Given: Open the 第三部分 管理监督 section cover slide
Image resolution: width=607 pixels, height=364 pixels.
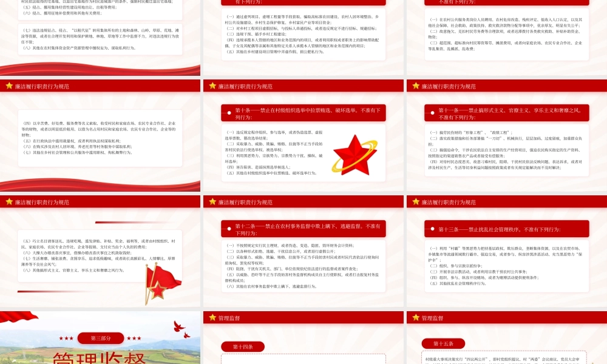Looking at the screenshot, I should [100, 338].
